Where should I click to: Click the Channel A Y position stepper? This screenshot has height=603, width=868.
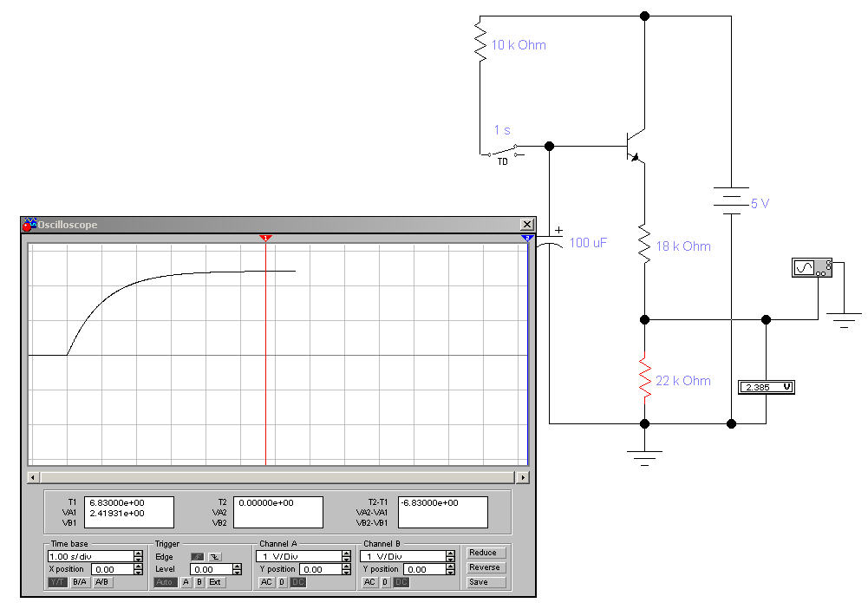tap(347, 569)
